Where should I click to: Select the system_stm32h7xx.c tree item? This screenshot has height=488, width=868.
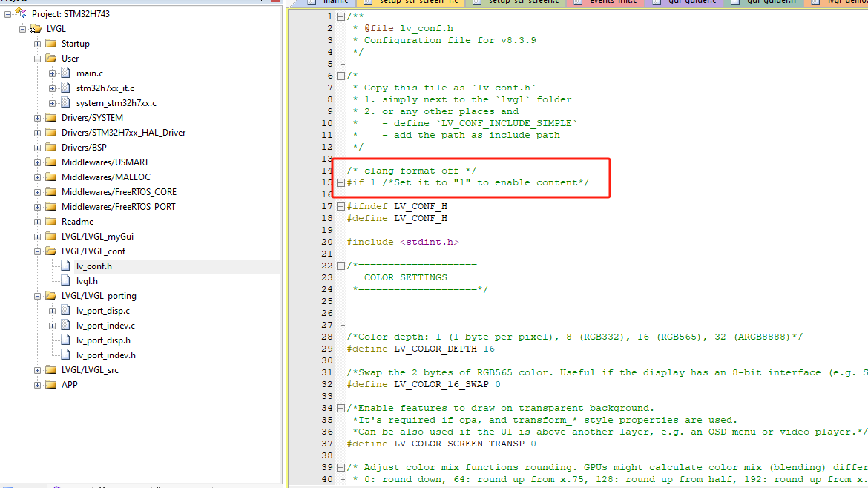tap(116, 103)
